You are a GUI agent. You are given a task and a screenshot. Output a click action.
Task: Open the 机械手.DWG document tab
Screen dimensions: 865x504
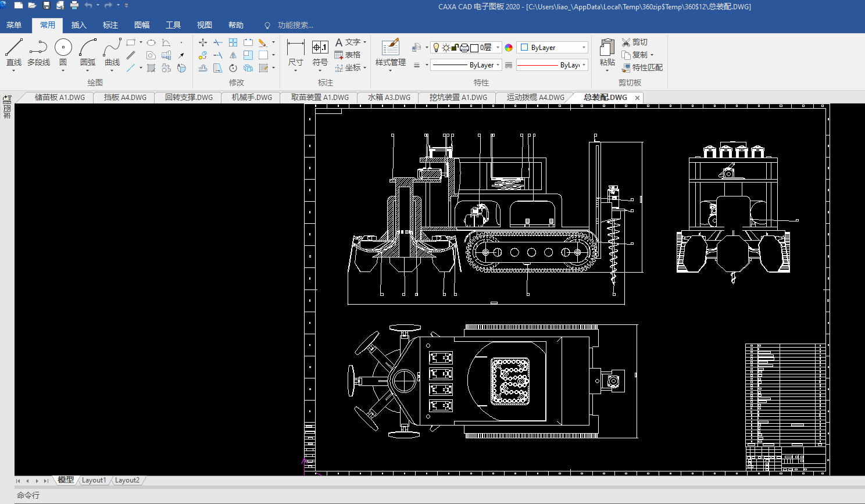252,98
